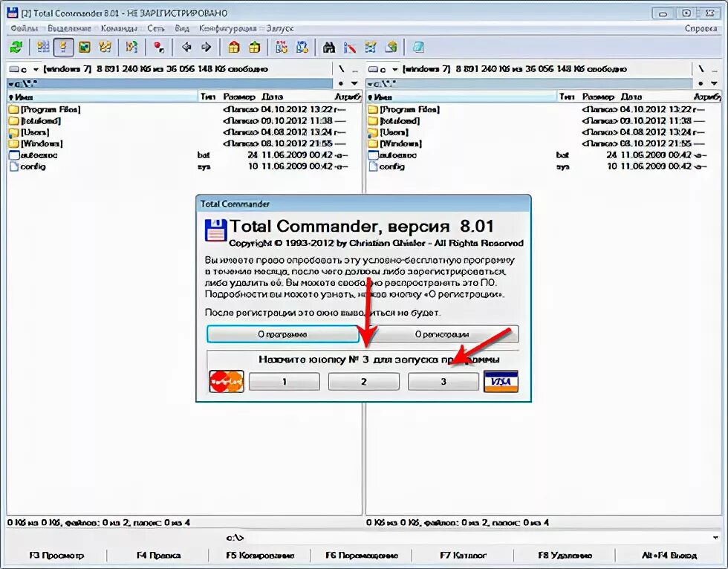
Task: Switch to brief names-only view icon
Action: [x=43, y=47]
